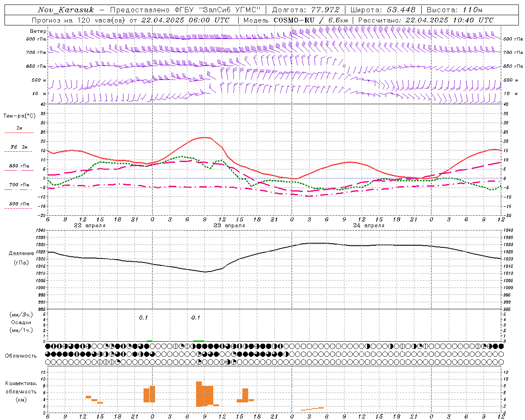The height and width of the screenshot is (420, 525).
Task: Click the Давление pressure panel label
Action: (21, 253)
